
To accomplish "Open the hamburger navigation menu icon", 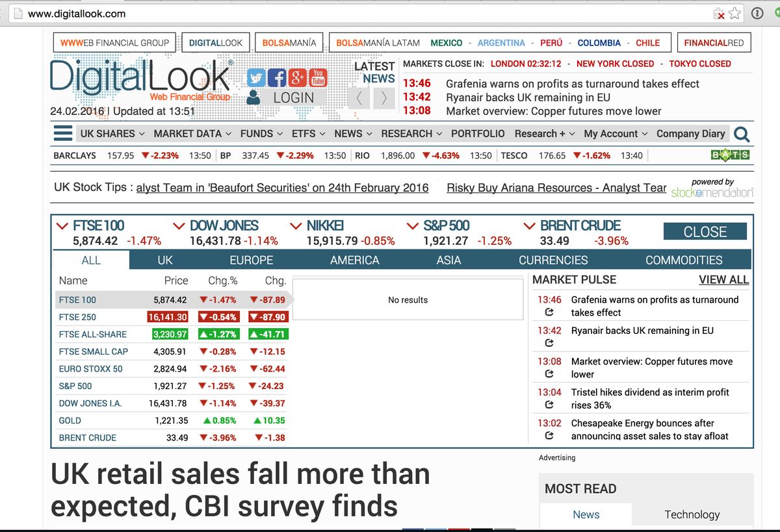I will coord(63,133).
